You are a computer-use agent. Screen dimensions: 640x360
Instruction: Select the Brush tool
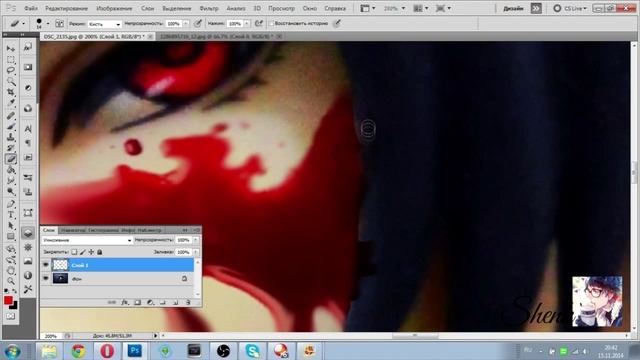tap(11, 127)
